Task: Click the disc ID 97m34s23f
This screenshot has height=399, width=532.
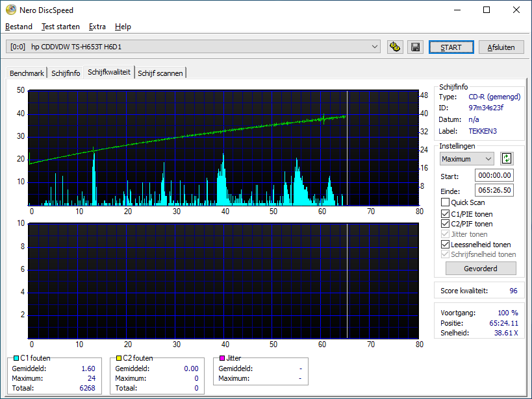Action: [x=486, y=108]
